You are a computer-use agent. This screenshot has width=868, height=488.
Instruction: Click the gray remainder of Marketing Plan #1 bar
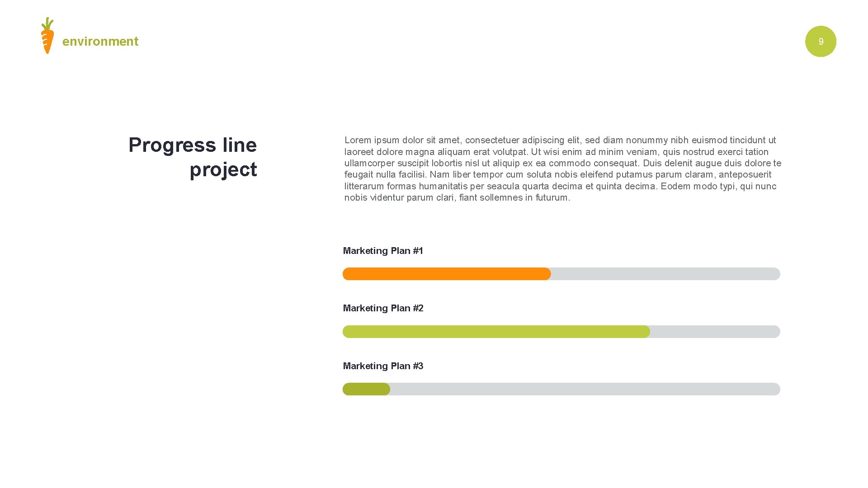665,274
